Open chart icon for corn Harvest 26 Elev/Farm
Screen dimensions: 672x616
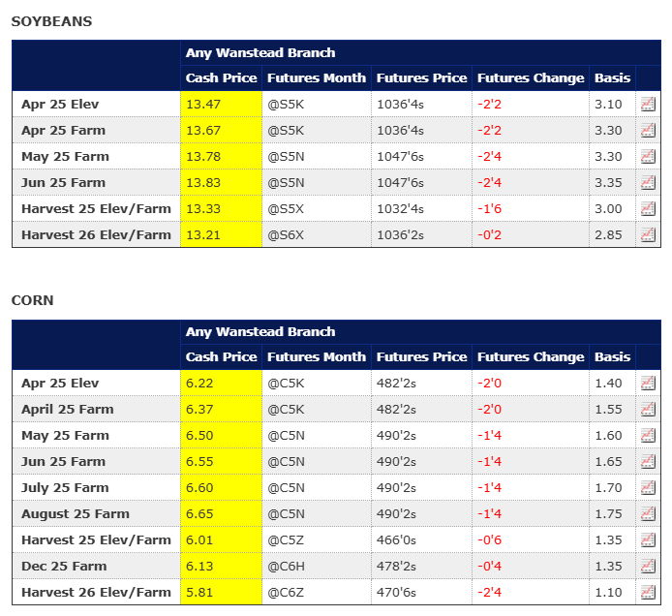point(648,592)
